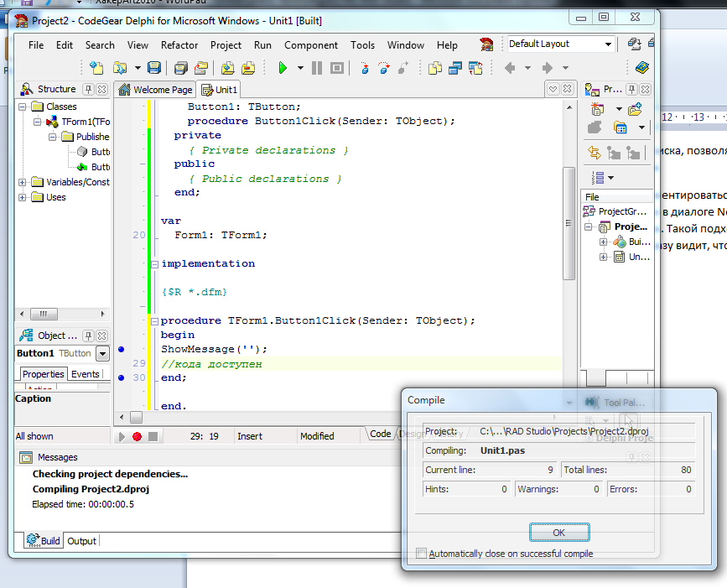This screenshot has width=727, height=588.
Task: Click the Trace Into debug icon
Action: [x=365, y=68]
